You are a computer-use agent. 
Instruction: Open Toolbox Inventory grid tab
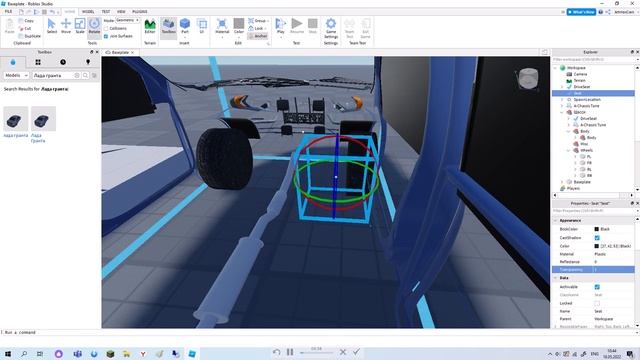(x=38, y=62)
